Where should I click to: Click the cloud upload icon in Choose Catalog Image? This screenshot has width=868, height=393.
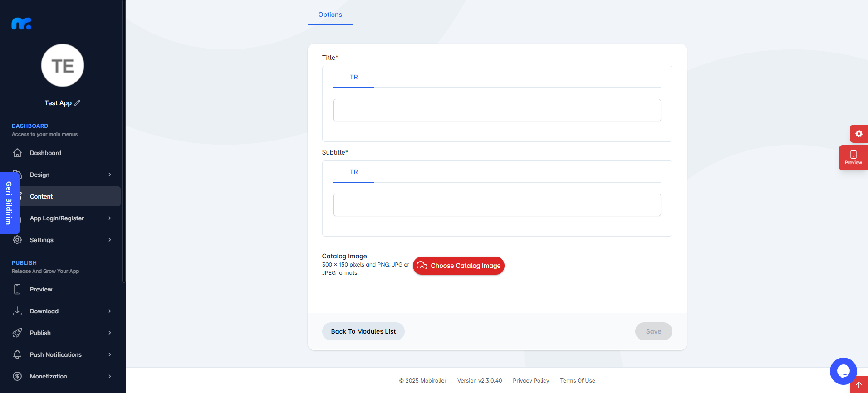[x=422, y=266]
